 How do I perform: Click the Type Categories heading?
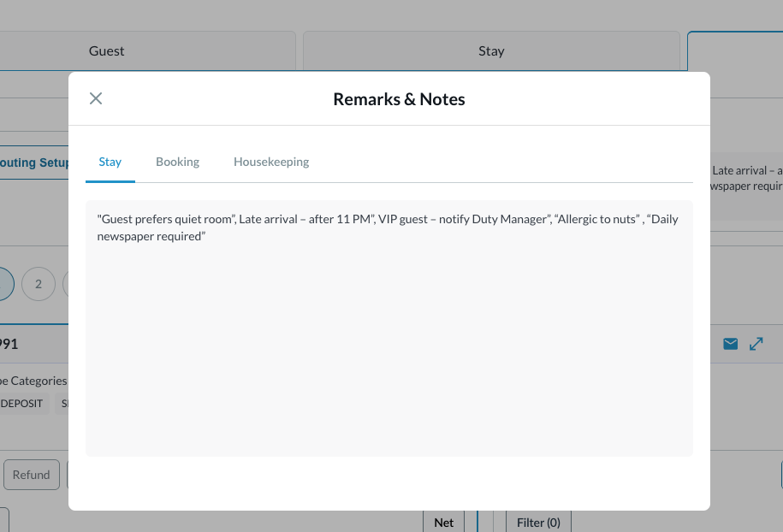click(x=34, y=381)
